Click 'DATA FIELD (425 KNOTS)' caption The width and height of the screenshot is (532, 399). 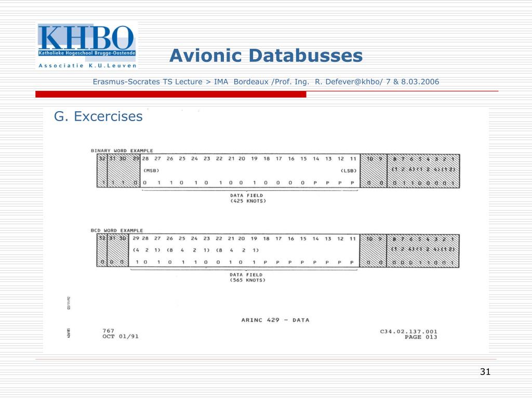[248, 198]
